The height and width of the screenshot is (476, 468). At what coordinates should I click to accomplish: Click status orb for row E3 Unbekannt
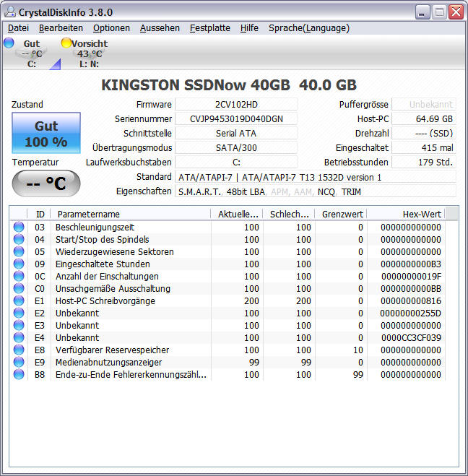point(19,326)
